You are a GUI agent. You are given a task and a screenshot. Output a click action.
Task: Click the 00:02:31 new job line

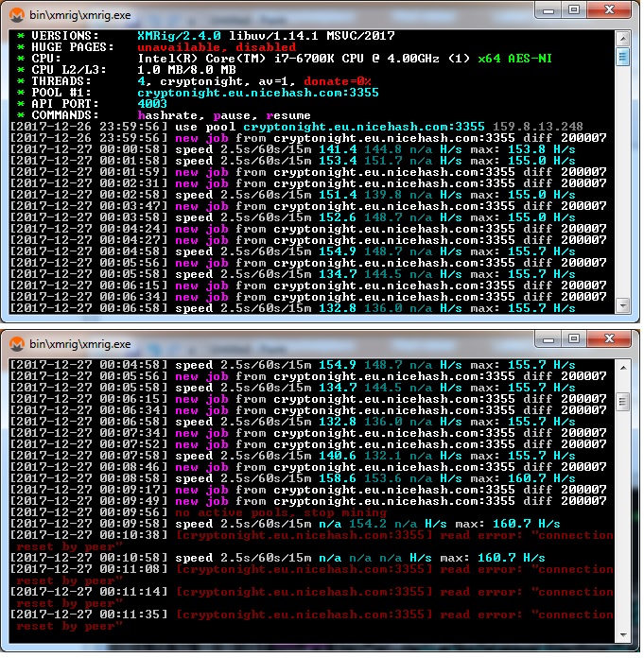pos(308,183)
